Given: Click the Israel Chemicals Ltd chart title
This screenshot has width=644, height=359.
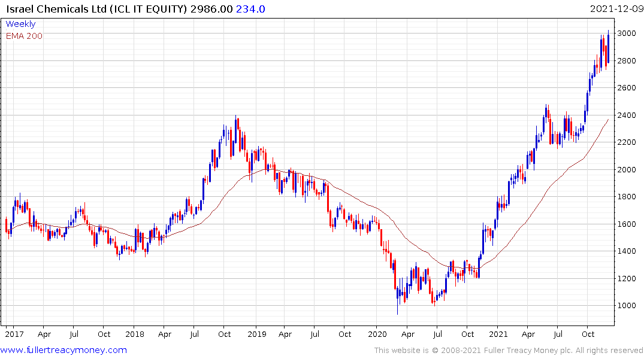Looking at the screenshot, I should pyautogui.click(x=96, y=9).
